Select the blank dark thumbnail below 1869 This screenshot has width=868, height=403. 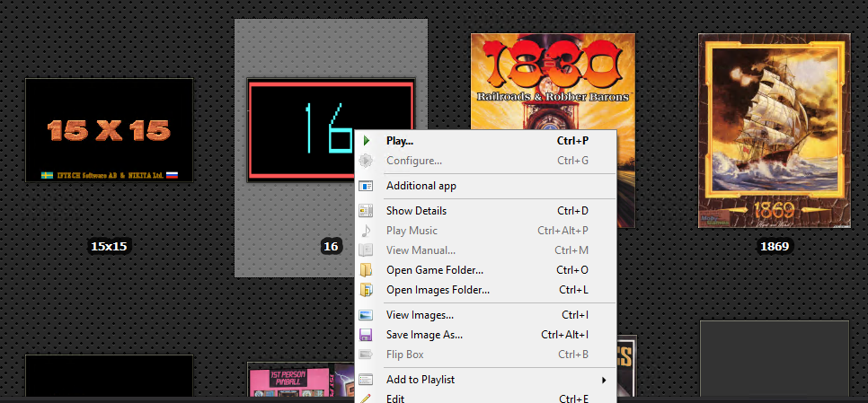pos(774,359)
